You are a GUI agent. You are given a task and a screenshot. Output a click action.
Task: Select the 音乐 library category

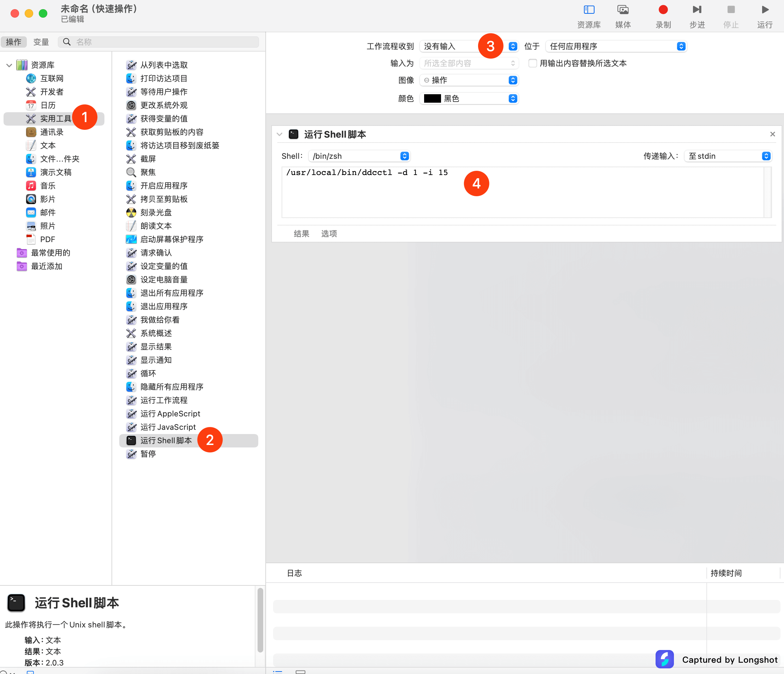coord(48,186)
